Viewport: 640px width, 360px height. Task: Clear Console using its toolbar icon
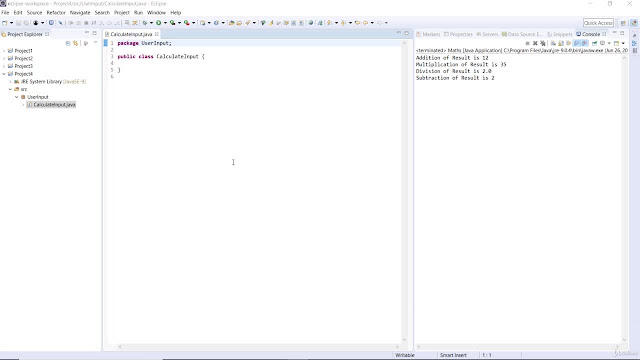pyautogui.click(x=553, y=43)
